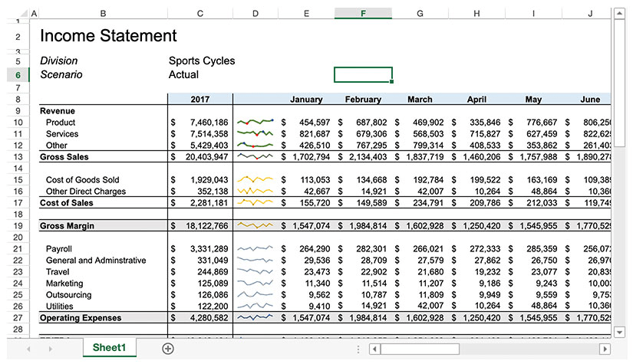Select the Income Statement title cell

pos(108,36)
